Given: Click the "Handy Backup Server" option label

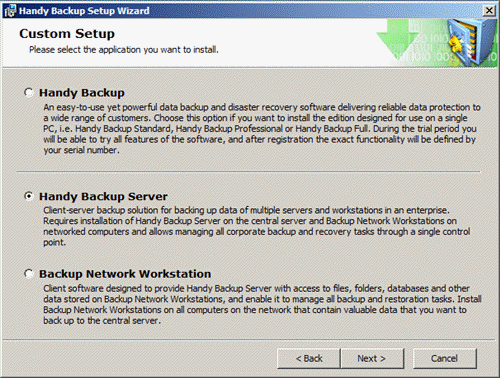Looking at the screenshot, I should coord(103,196).
